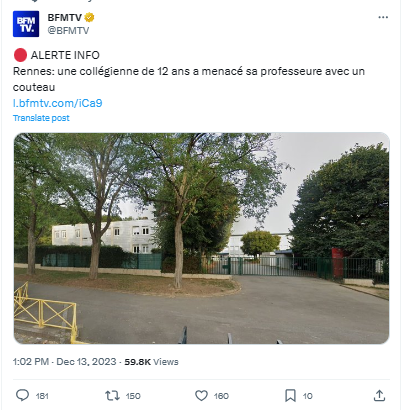Bookmark the post with bookmark icon
This screenshot has width=404, height=410.
(x=290, y=396)
